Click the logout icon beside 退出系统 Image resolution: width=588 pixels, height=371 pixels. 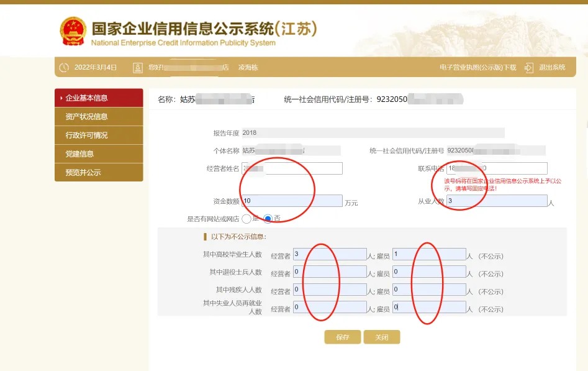coord(528,67)
